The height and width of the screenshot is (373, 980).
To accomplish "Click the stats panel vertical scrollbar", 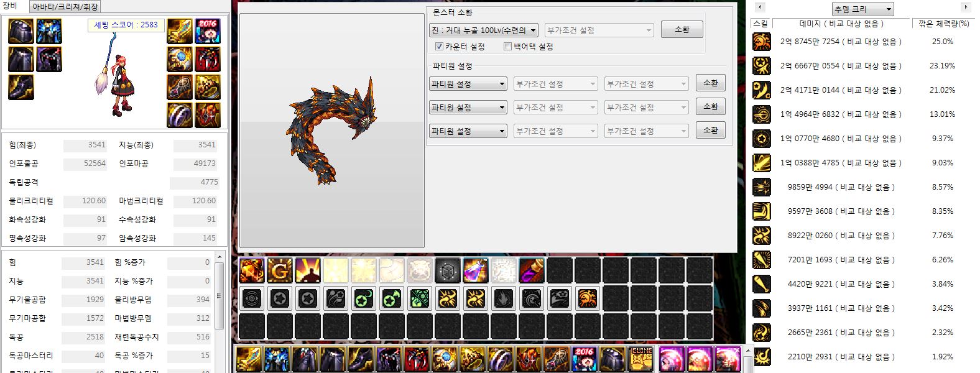I will coord(219,295).
